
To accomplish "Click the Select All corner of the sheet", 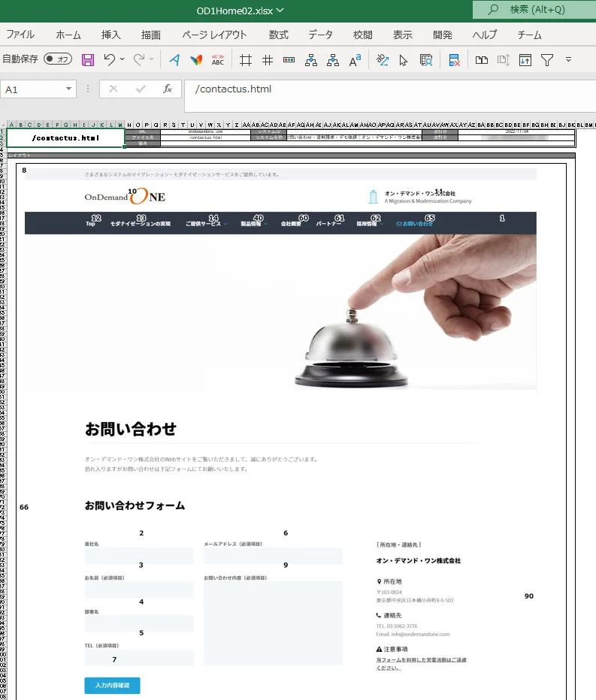I will point(3,125).
